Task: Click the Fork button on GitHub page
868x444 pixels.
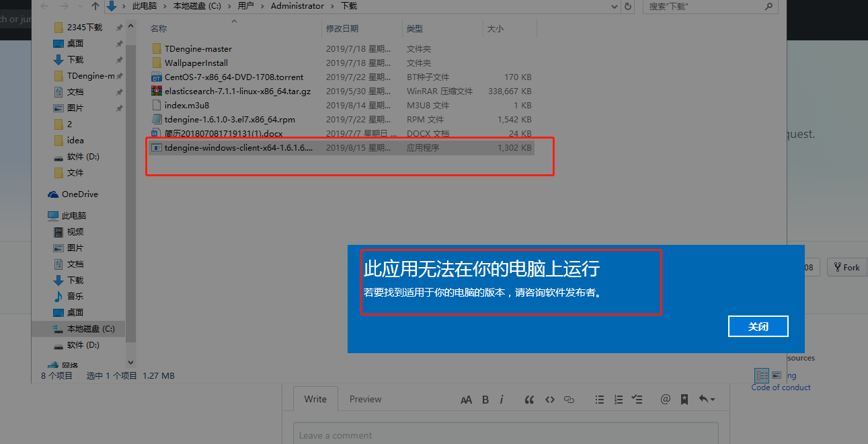Action: [x=846, y=267]
